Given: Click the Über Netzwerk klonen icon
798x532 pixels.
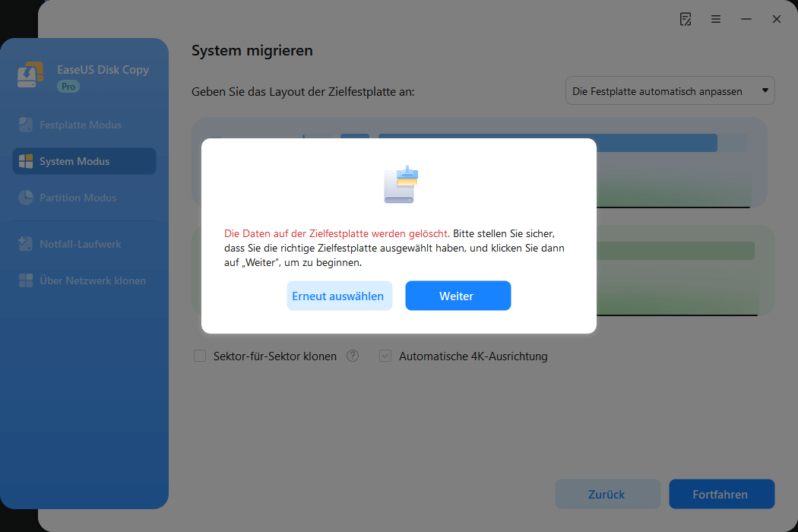Looking at the screenshot, I should click(x=26, y=280).
